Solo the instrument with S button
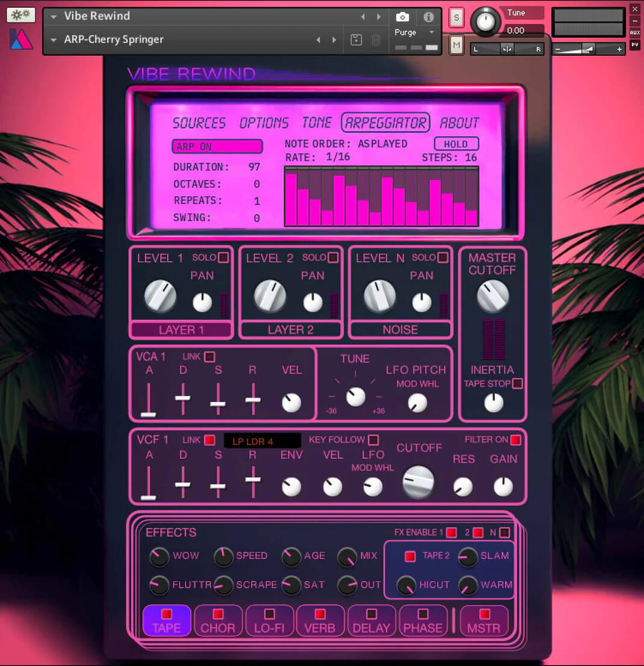The height and width of the screenshot is (666, 644). coord(456,18)
